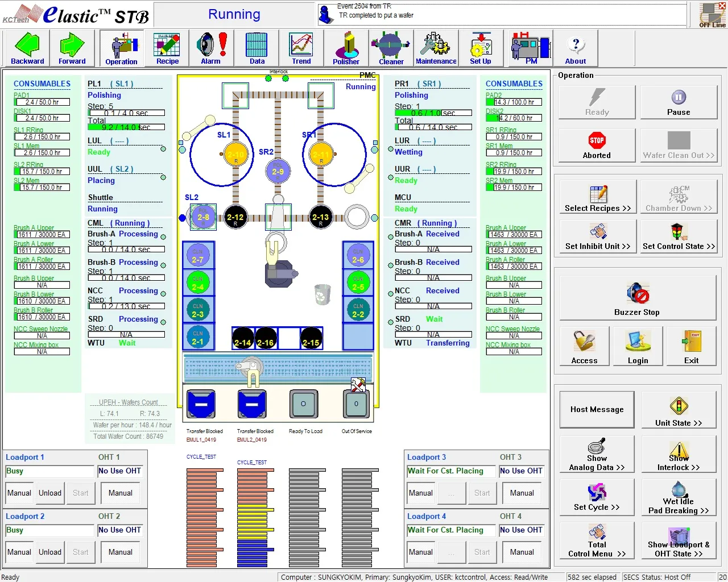Click the PAD2 consumable usage bar
This screenshot has height=582, width=728.
tap(514, 102)
